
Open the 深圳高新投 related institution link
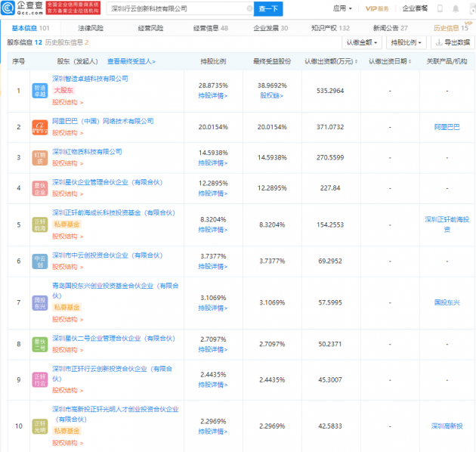[x=447, y=426]
